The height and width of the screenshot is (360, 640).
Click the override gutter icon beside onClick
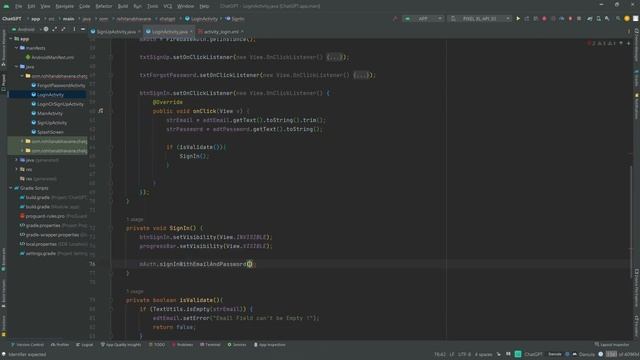(101, 111)
